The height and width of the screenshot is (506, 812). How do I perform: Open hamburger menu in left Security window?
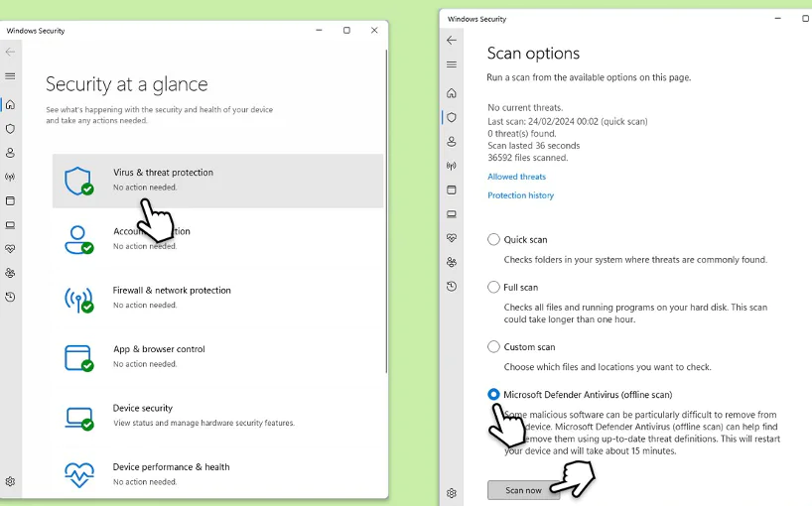point(10,76)
